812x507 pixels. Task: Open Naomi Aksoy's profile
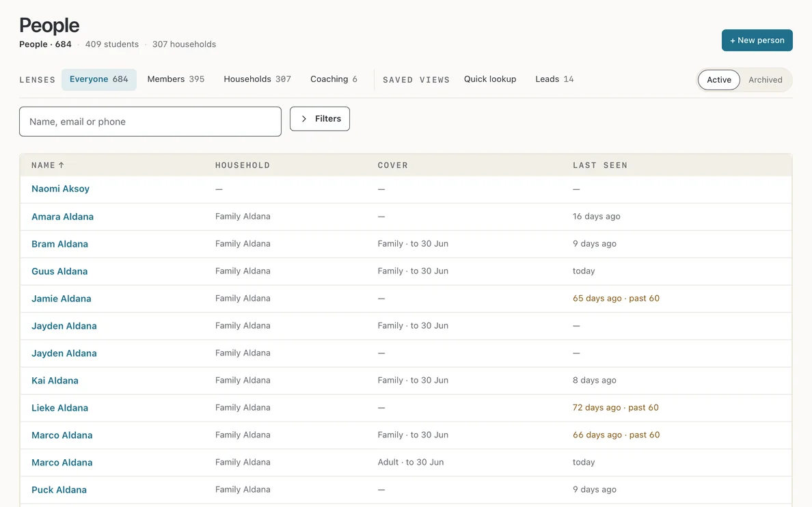coord(61,189)
